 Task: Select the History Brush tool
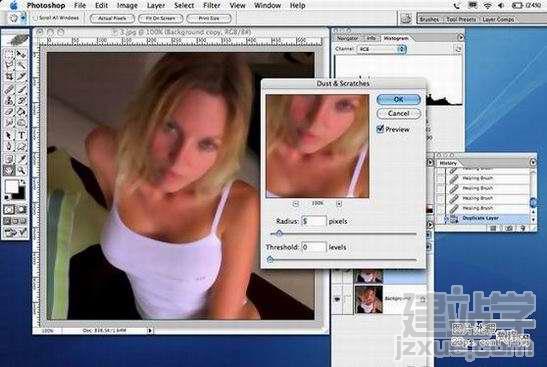pyautogui.click(x=22, y=100)
